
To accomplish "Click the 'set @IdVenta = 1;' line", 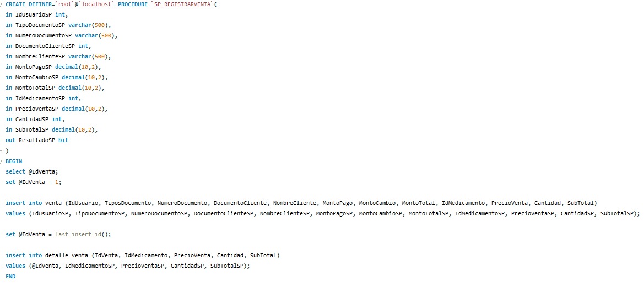I will (34, 182).
